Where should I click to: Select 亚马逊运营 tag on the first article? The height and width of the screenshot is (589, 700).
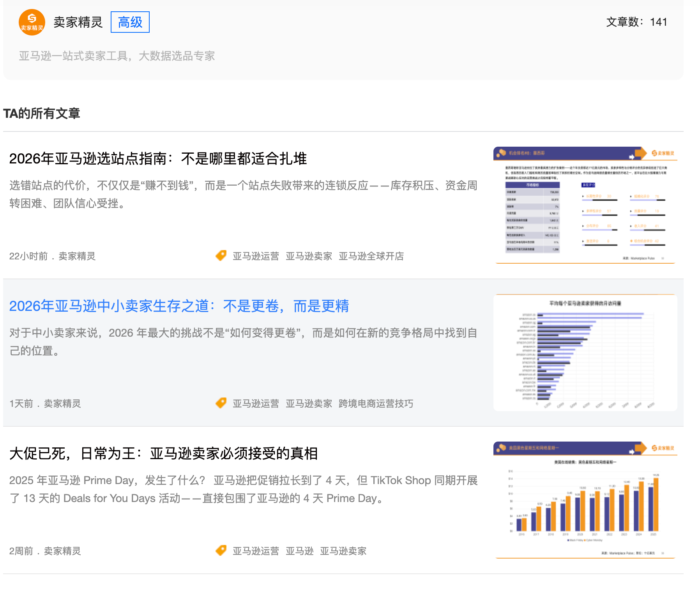(256, 256)
